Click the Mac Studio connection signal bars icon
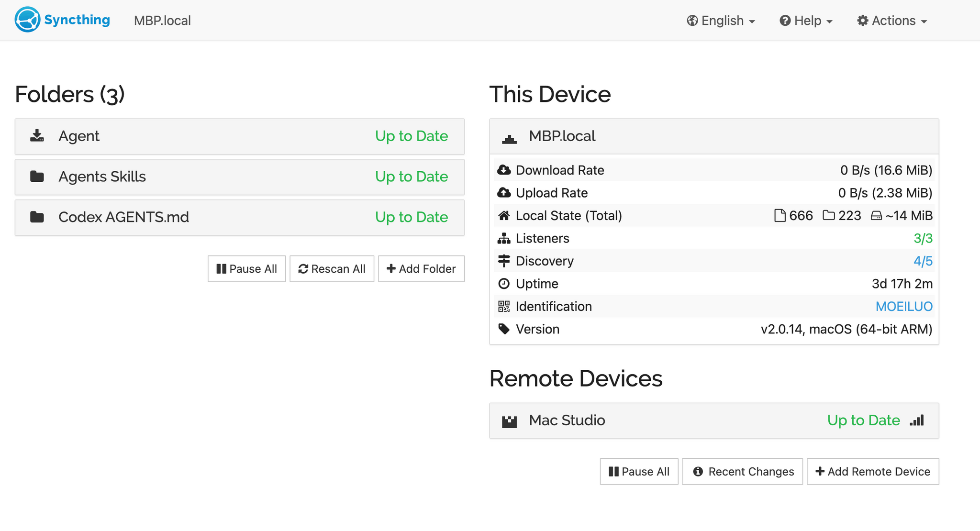The width and height of the screenshot is (980, 531). click(917, 420)
